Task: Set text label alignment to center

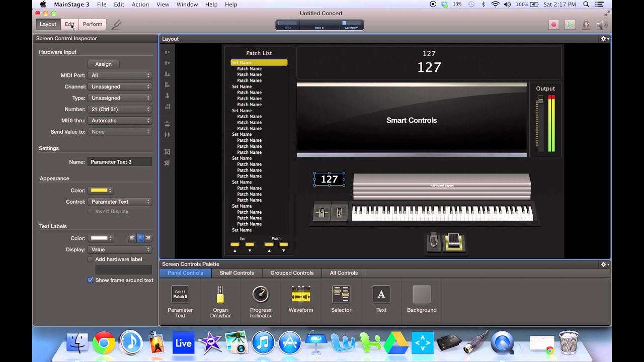Action: click(x=140, y=238)
